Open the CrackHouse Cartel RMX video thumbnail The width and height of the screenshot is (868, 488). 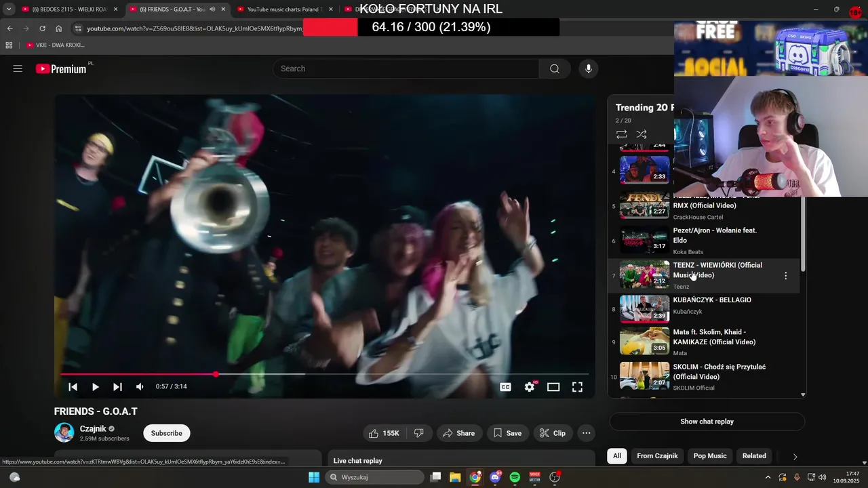(x=644, y=205)
